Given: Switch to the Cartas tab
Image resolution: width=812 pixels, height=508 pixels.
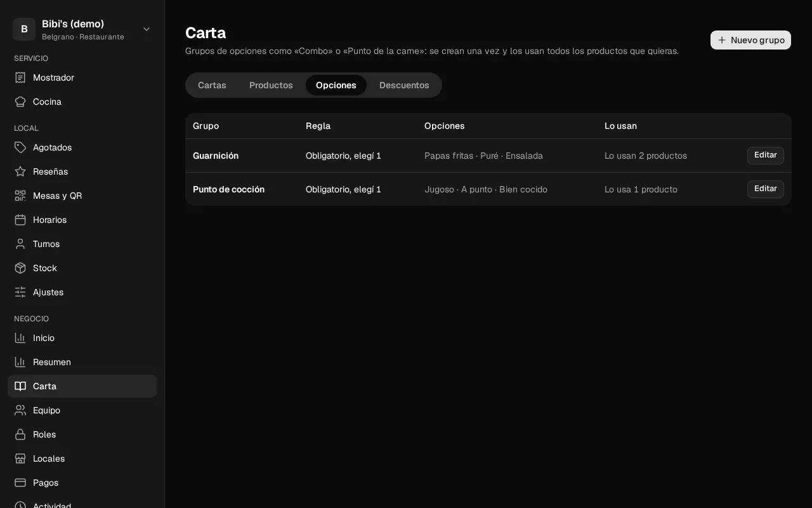Looking at the screenshot, I should pyautogui.click(x=212, y=85).
